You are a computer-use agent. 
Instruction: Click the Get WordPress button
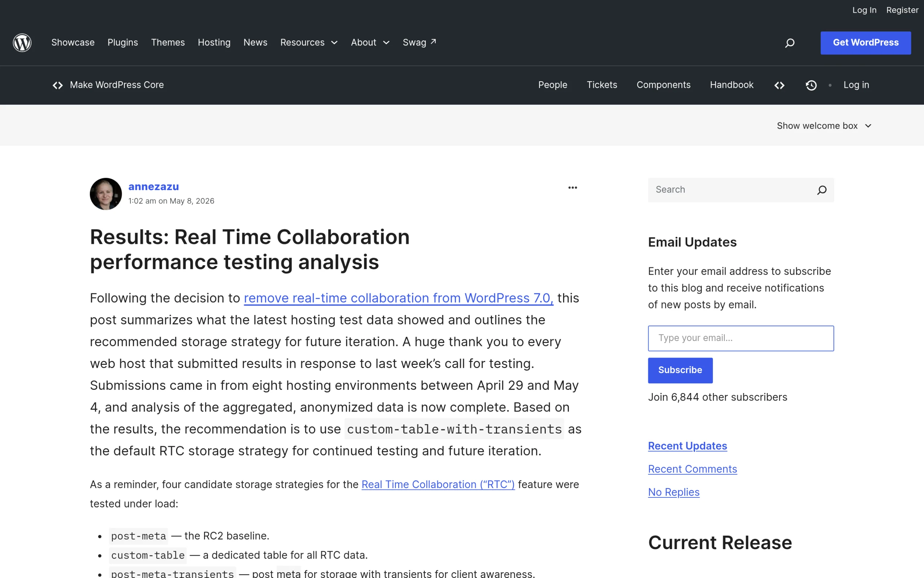866,43
